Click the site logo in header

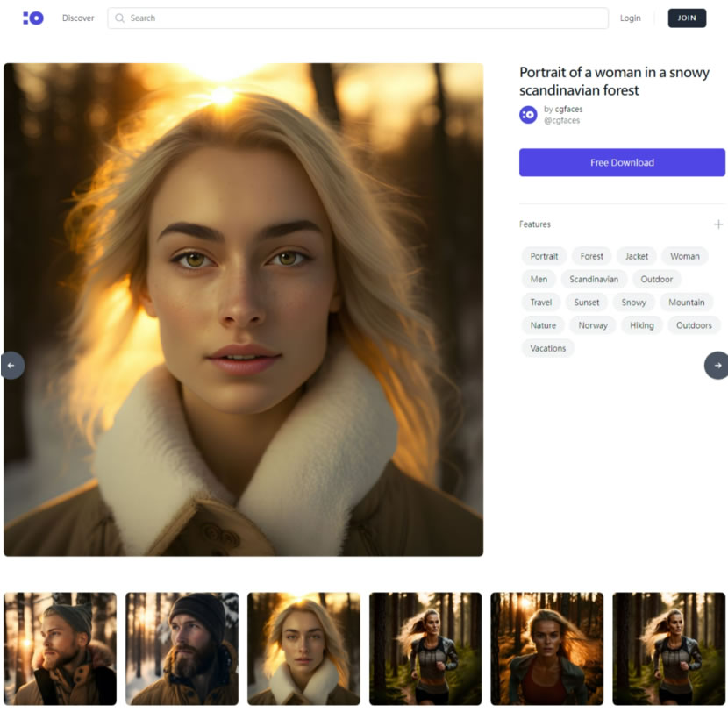[33, 18]
